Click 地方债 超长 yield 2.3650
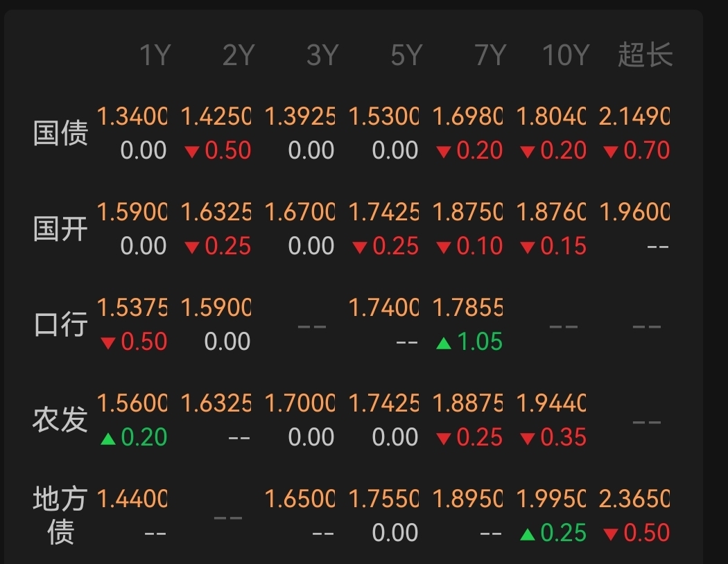The height and width of the screenshot is (564, 728). click(x=634, y=499)
